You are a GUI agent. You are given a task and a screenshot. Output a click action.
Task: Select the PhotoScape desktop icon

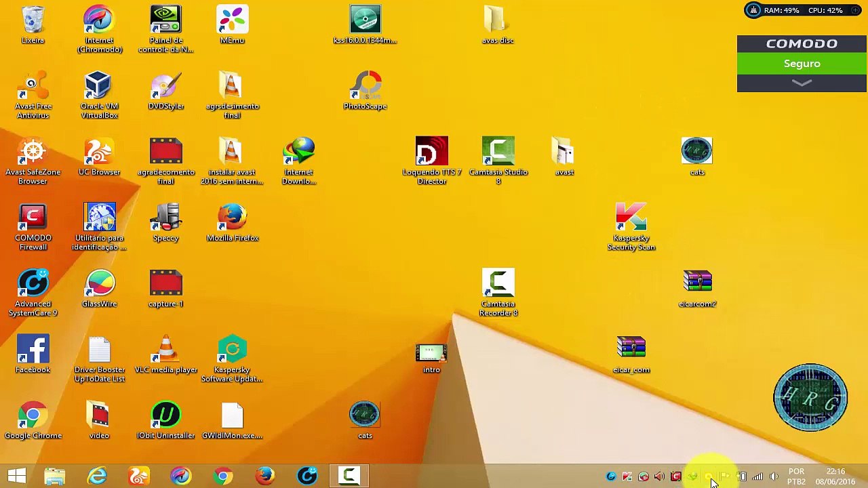(x=365, y=91)
